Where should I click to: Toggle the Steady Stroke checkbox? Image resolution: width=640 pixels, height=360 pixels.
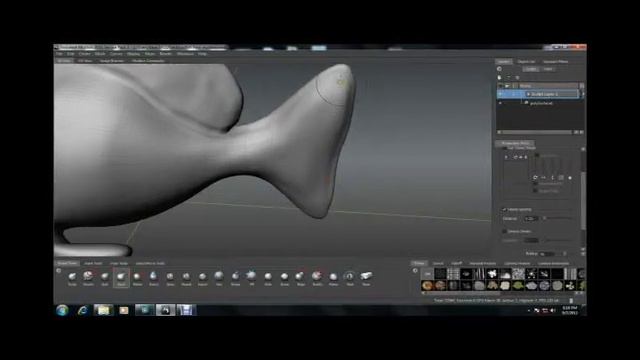(x=505, y=231)
